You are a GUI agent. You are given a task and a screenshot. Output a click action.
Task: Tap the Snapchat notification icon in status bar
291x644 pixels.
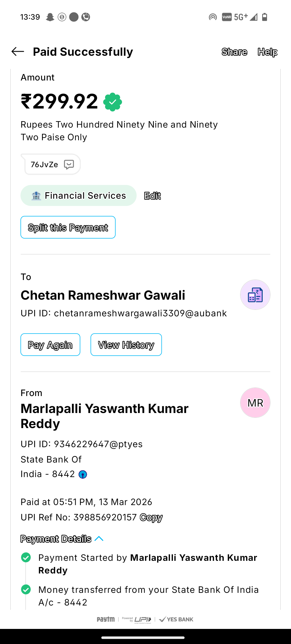[x=50, y=17]
